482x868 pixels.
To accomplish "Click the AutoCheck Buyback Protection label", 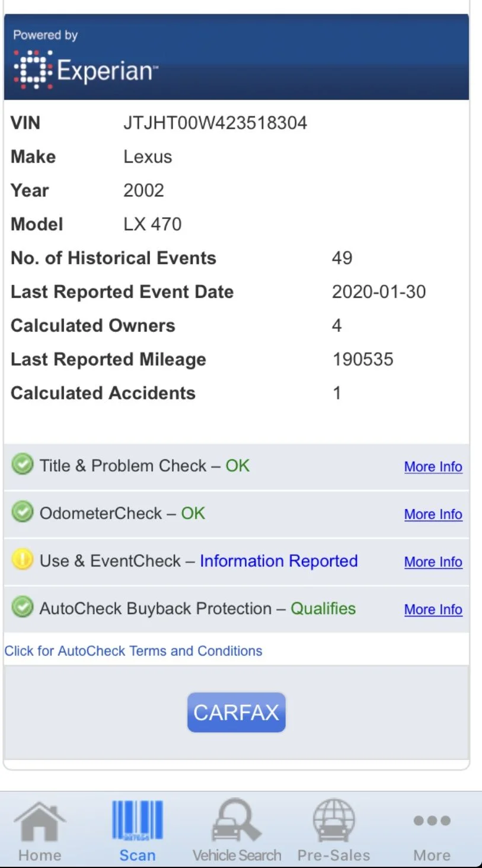I will pos(155,609).
